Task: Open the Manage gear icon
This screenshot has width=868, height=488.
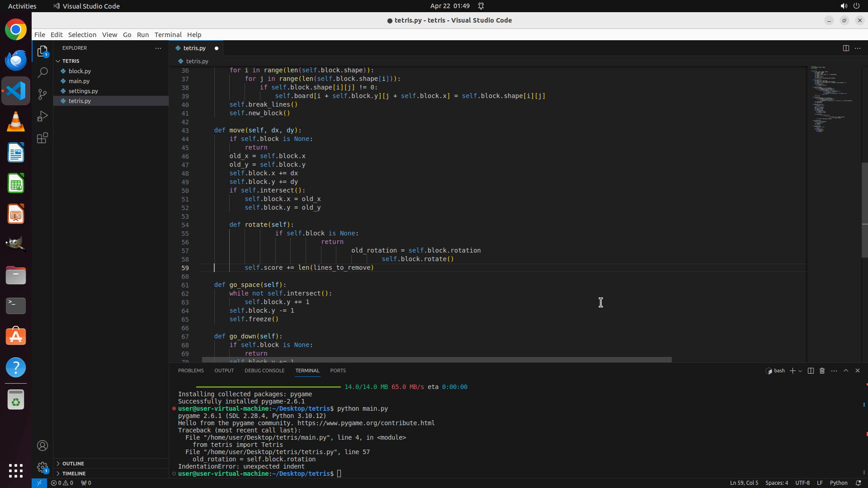Action: point(42,467)
